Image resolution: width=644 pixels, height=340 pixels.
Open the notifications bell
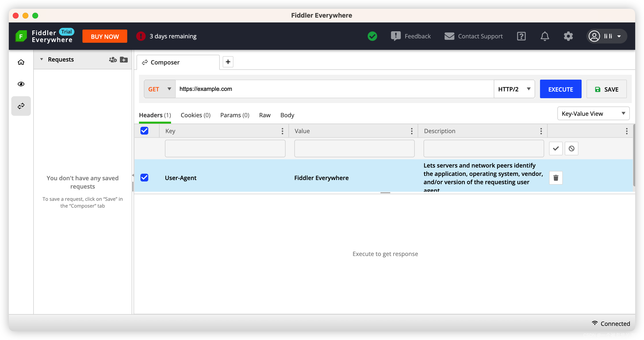click(544, 36)
